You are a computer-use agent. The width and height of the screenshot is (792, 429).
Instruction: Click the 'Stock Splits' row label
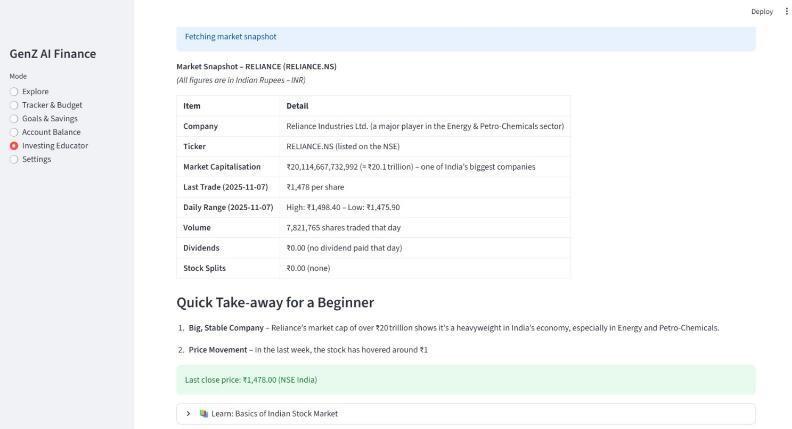pyautogui.click(x=204, y=268)
